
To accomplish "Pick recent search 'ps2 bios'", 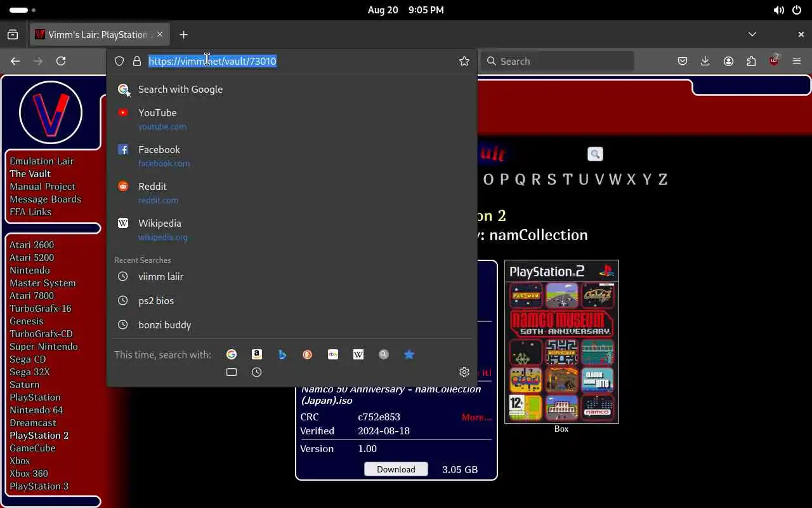I will 292,301.
